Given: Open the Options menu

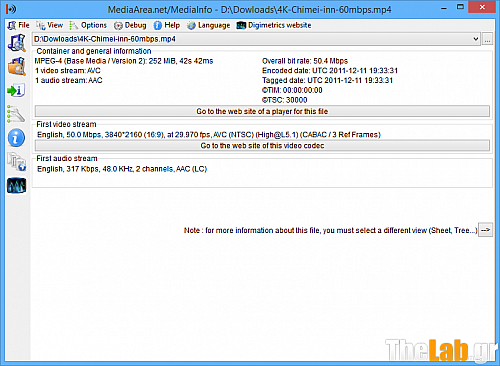Looking at the screenshot, I should pyautogui.click(x=88, y=25).
